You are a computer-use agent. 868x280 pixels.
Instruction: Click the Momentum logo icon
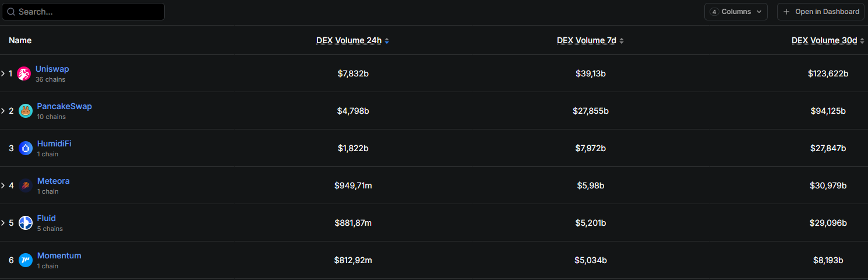click(x=26, y=260)
